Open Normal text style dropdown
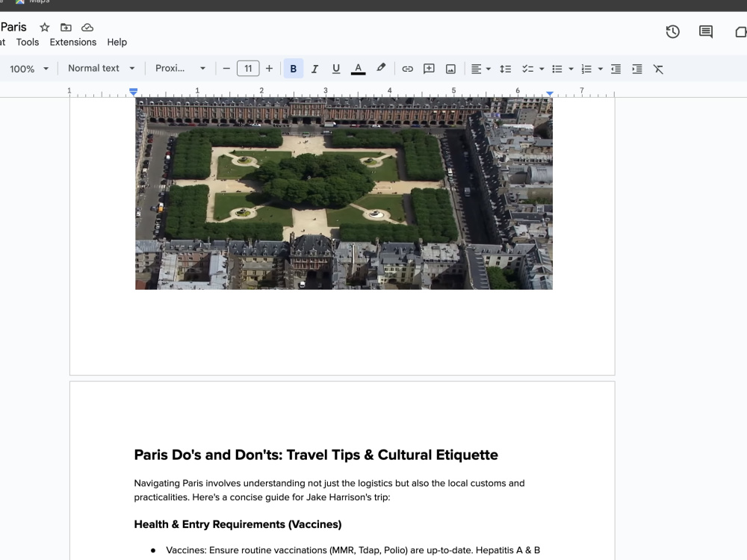The width and height of the screenshot is (747, 560). [x=101, y=68]
